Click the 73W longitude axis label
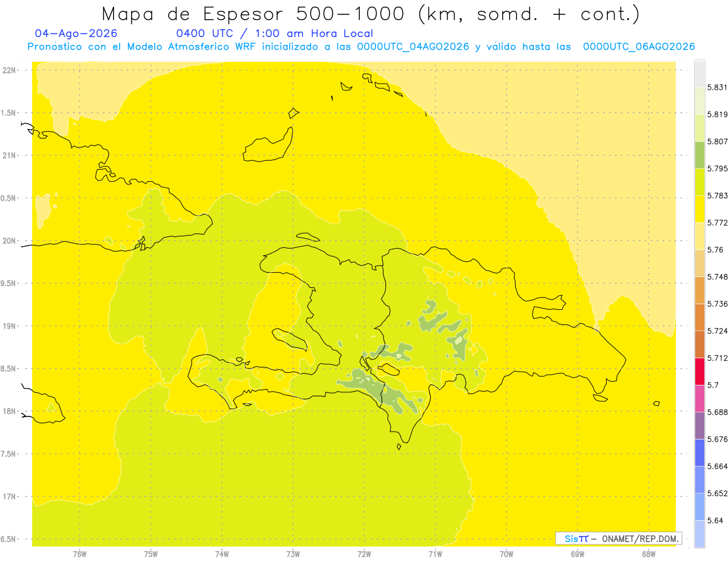728x562 pixels. tap(293, 554)
